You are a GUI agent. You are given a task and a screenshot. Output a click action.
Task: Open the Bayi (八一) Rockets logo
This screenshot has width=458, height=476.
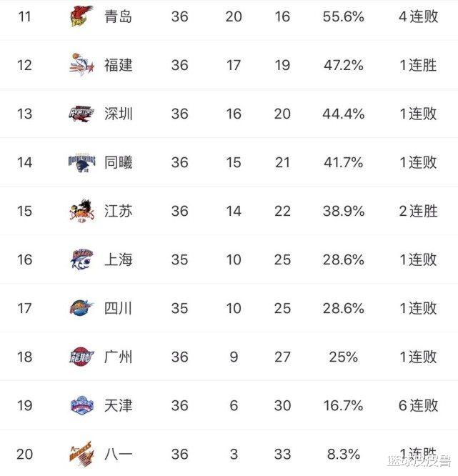(81, 453)
